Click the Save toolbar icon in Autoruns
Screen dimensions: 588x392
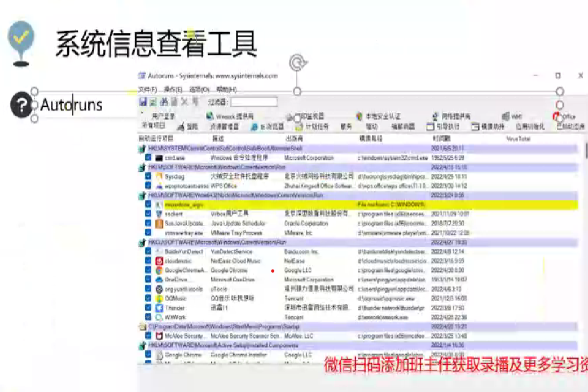[x=143, y=102]
